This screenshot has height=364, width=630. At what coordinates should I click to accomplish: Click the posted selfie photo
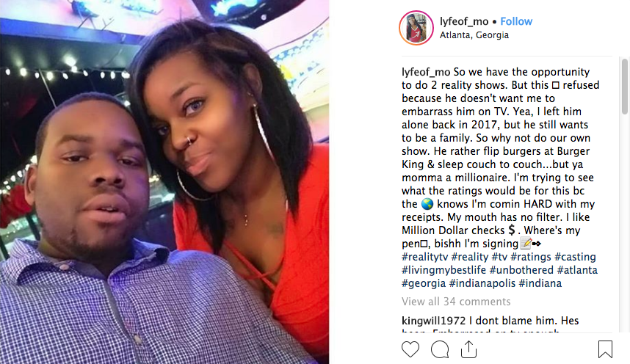pyautogui.click(x=164, y=182)
